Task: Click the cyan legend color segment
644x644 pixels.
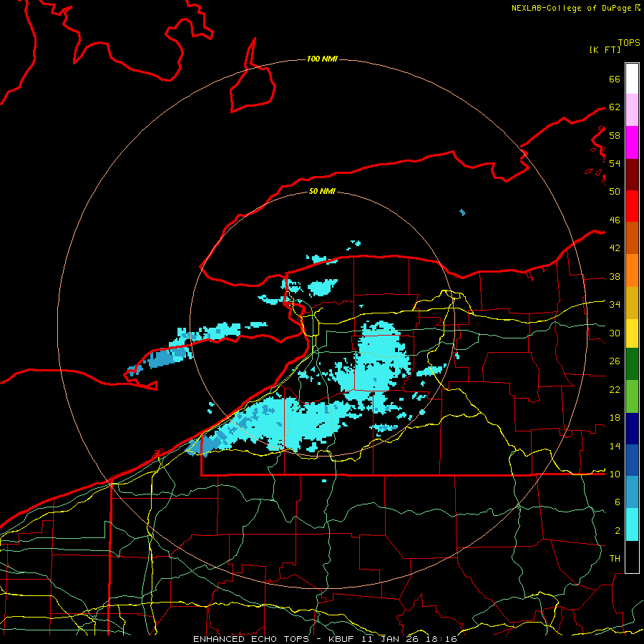Action: click(x=632, y=525)
